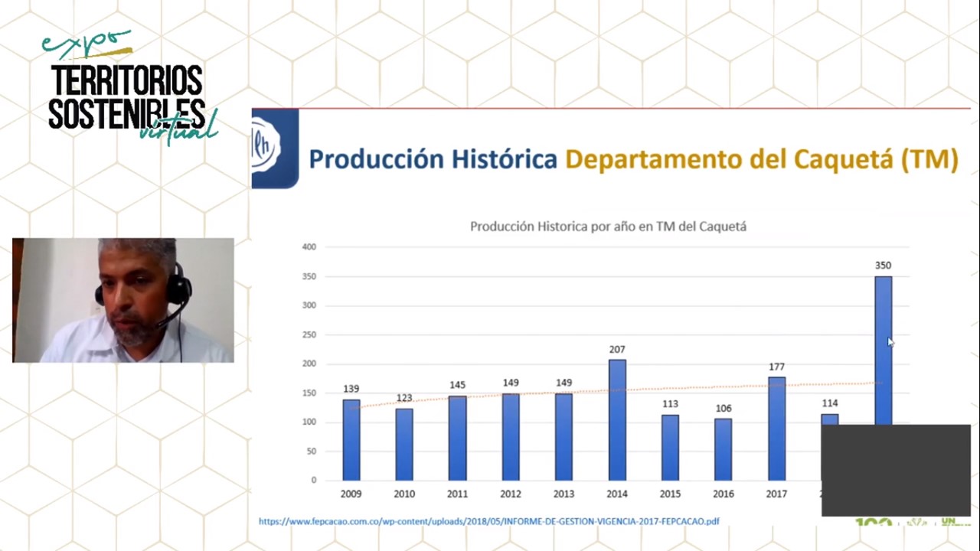Open the fepcacao.com.co report PDF link
The height and width of the screenshot is (551, 980).
coord(488,521)
